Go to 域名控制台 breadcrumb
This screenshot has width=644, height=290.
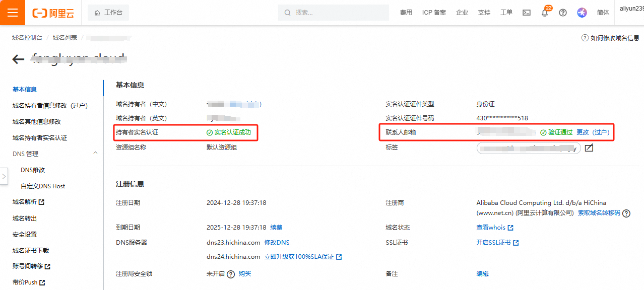27,38
